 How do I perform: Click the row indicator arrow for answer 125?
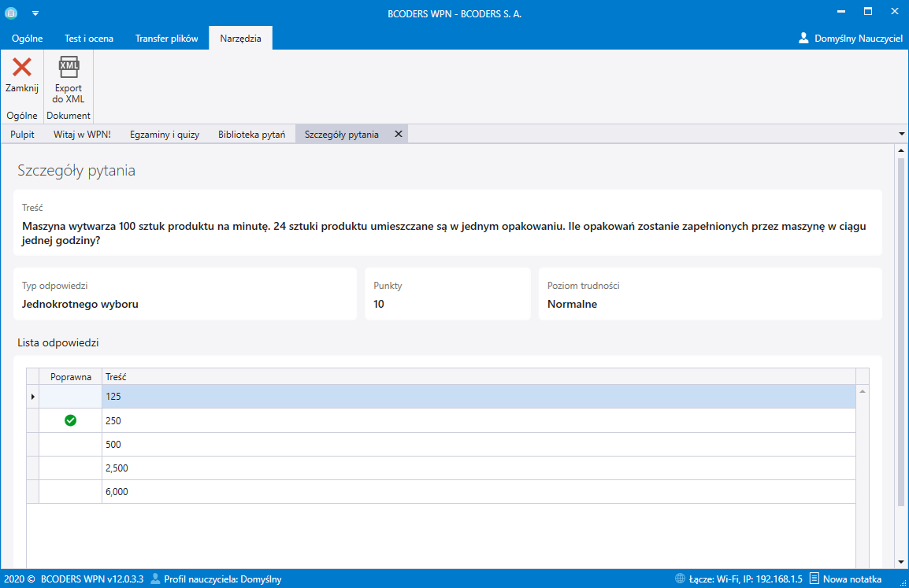[32, 397]
